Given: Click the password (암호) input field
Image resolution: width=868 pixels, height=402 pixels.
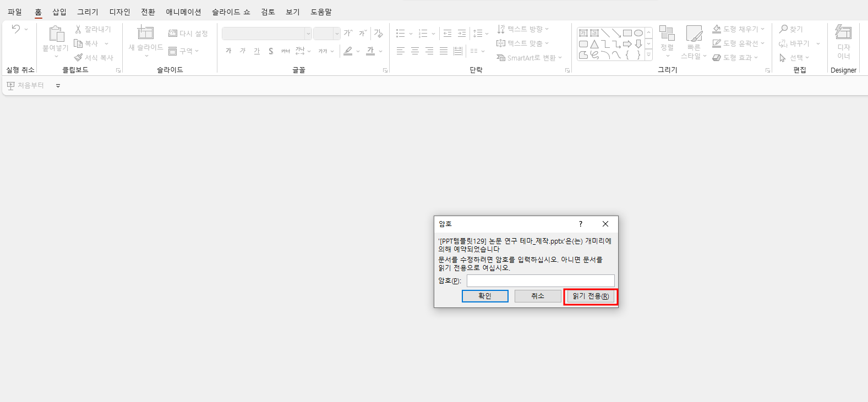Looking at the screenshot, I should click(541, 280).
